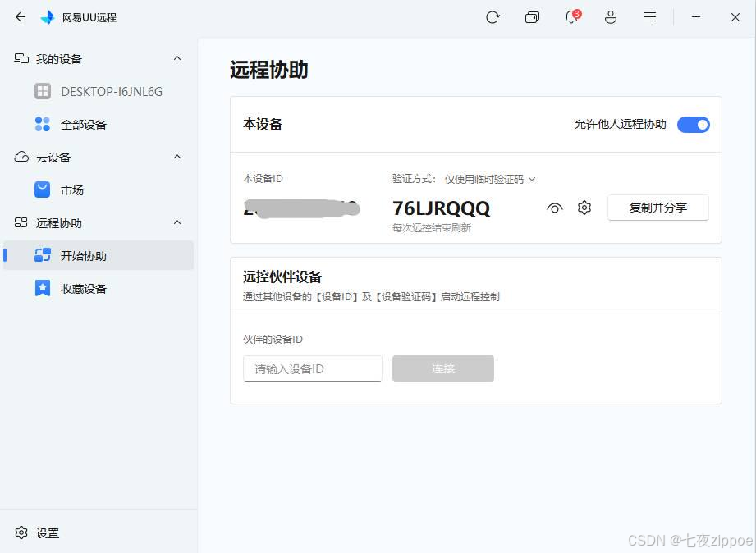The width and height of the screenshot is (756, 553).
Task: Click the 本设备 card title
Action: coord(263,125)
